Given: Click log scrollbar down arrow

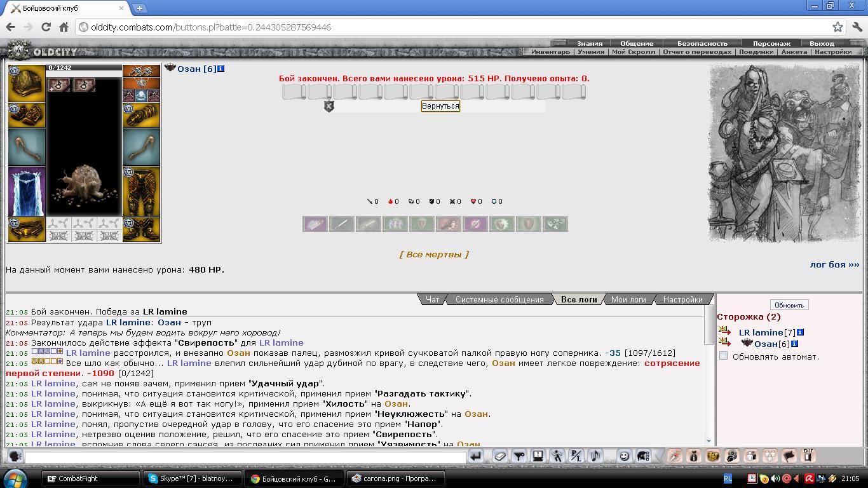Looking at the screenshot, I should 709,440.
